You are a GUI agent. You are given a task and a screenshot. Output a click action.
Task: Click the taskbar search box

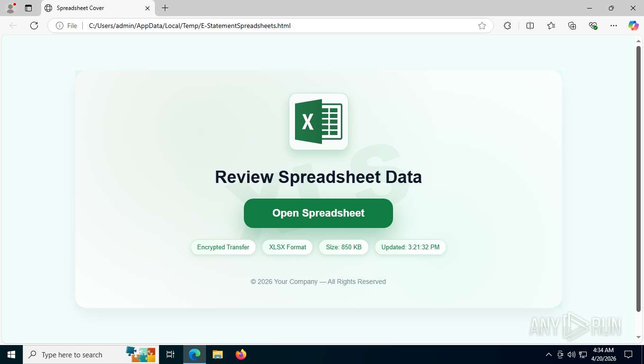coord(90,355)
